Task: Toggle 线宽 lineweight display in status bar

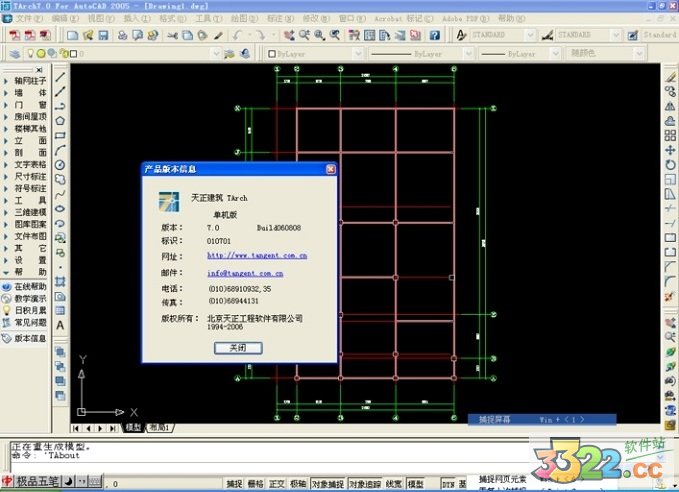Action: pos(394,484)
